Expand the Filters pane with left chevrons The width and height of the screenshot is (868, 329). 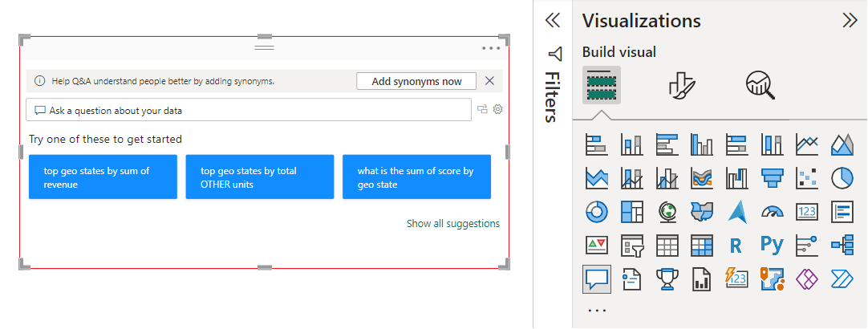tap(553, 21)
